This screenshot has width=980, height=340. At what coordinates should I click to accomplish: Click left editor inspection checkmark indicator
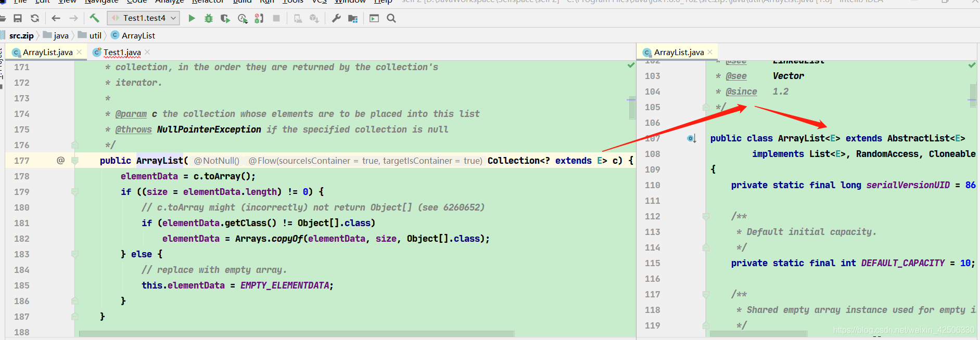631,66
